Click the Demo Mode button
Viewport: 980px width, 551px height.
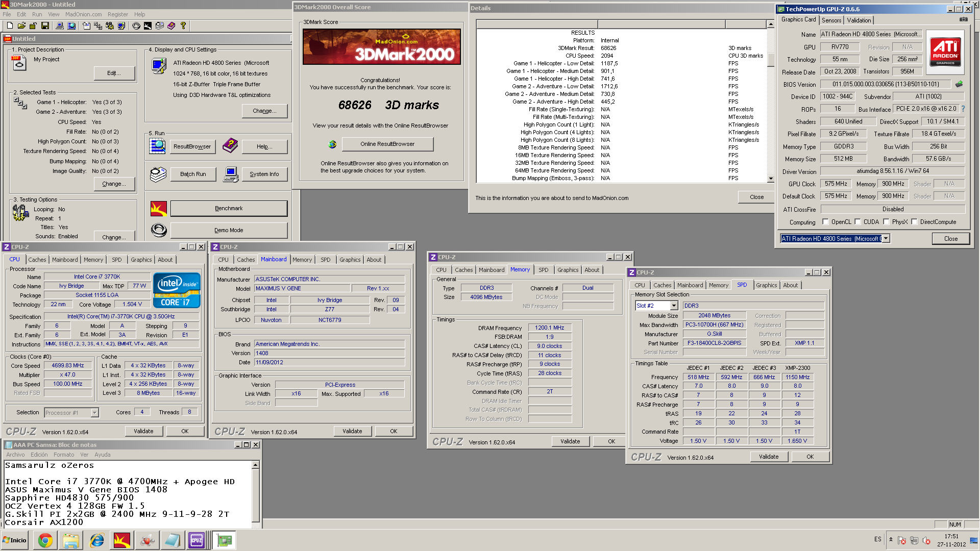tap(229, 230)
